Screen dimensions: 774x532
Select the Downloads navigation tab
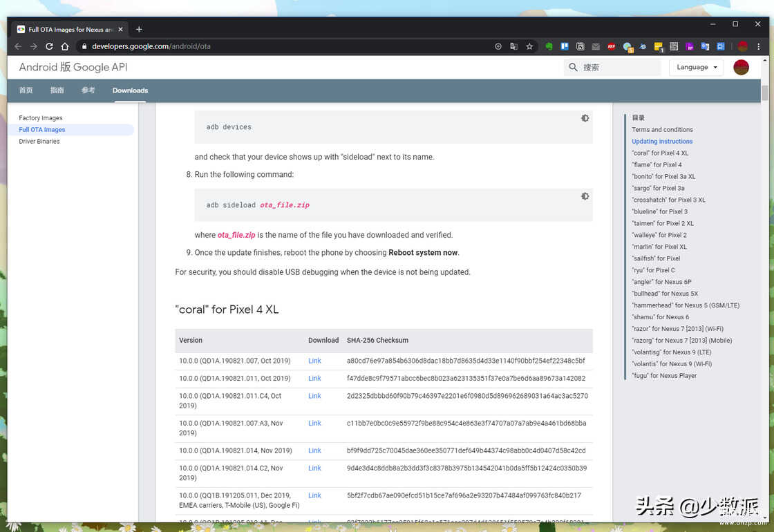click(131, 91)
